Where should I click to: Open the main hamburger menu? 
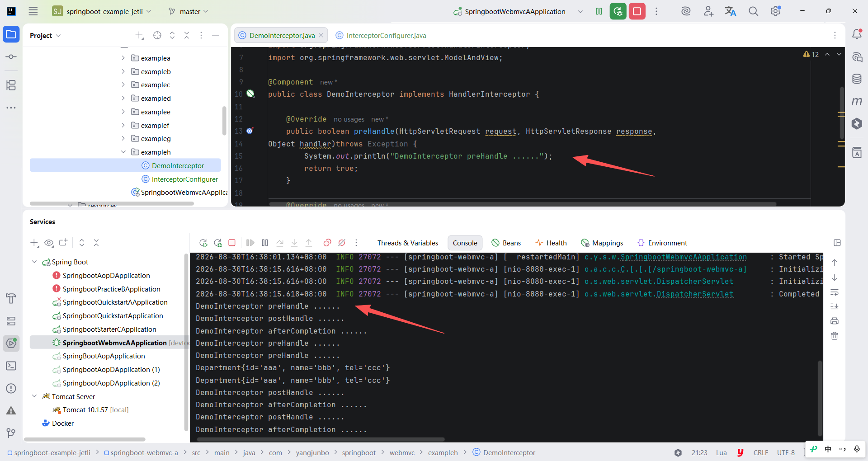coord(33,11)
